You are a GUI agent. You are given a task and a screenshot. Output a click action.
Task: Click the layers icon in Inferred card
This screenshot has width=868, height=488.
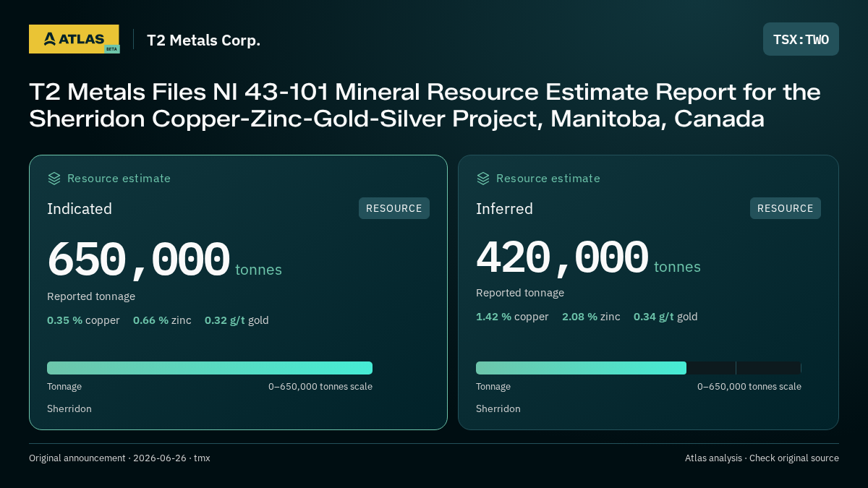pos(483,179)
